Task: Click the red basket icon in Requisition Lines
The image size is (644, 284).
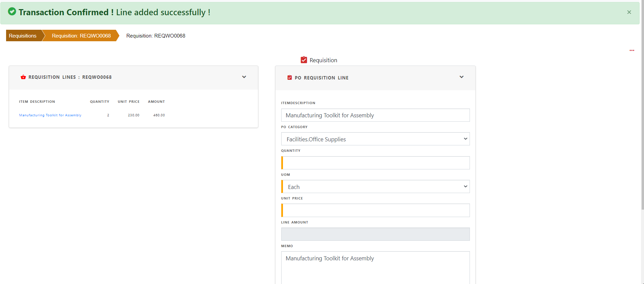Action: tap(23, 77)
